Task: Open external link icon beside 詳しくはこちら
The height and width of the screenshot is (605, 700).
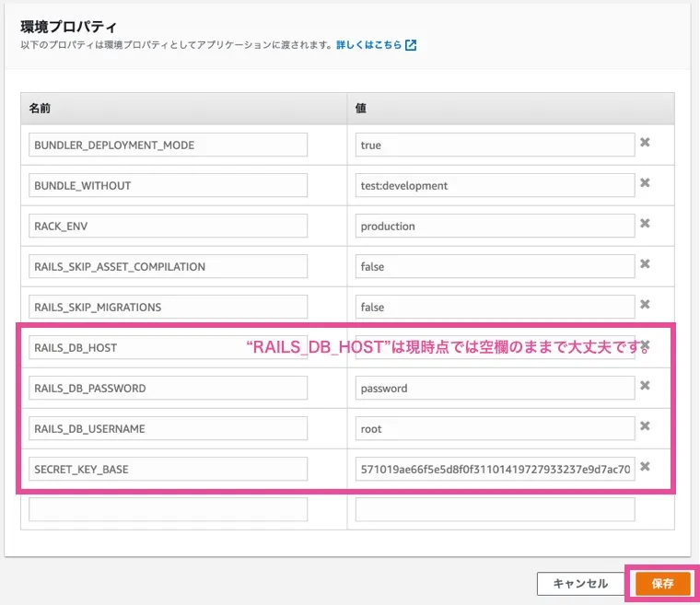Action: click(411, 44)
